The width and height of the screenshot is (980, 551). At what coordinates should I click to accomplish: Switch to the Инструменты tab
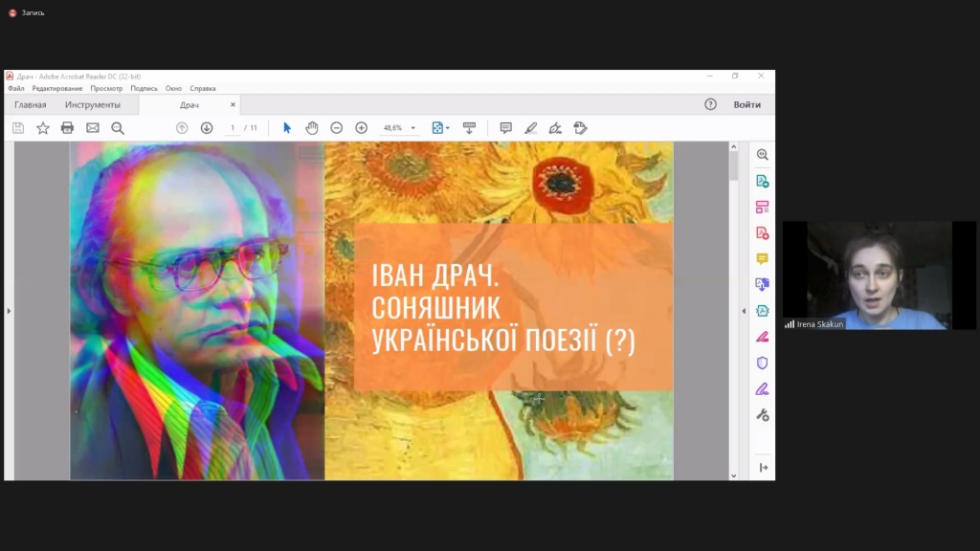point(93,105)
